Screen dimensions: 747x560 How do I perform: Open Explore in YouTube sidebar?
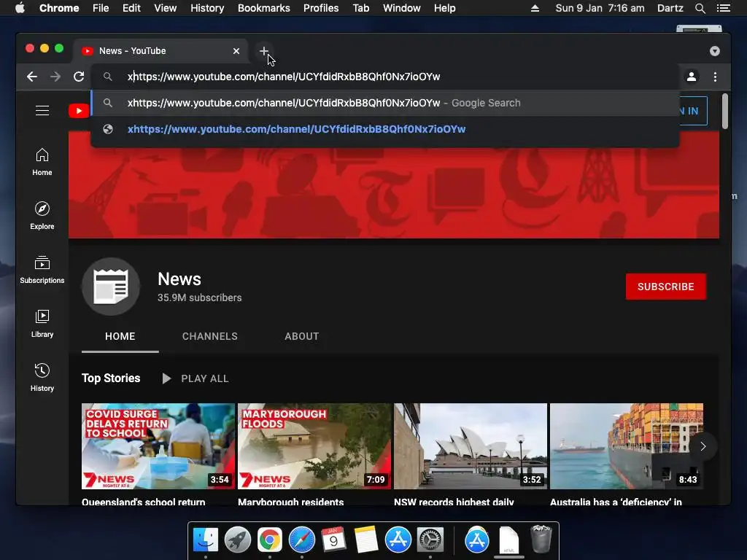[x=42, y=216]
